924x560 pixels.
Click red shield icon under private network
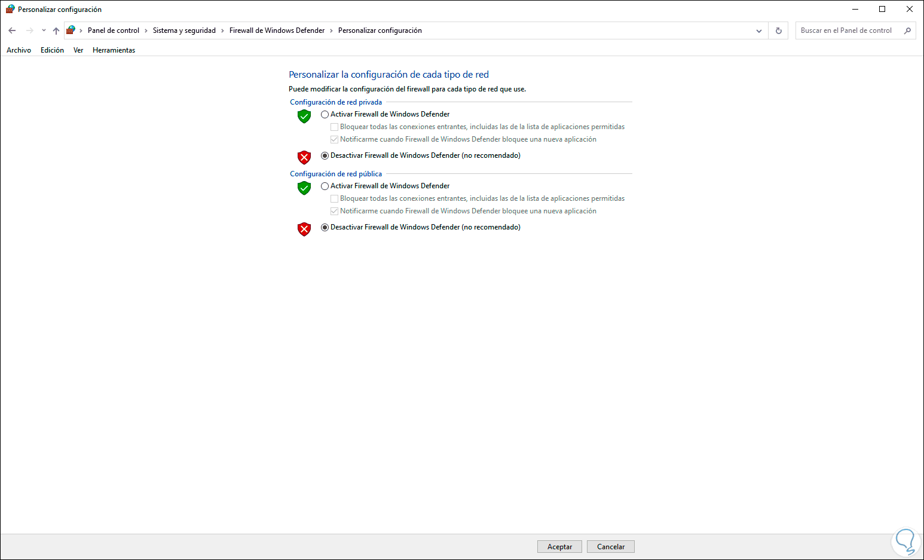pyautogui.click(x=304, y=157)
